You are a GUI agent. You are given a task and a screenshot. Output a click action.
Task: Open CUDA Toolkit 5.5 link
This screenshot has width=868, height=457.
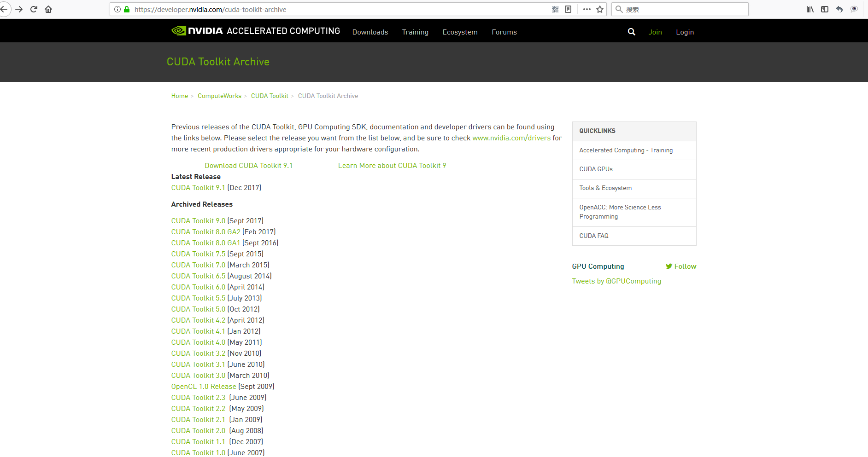coord(198,298)
